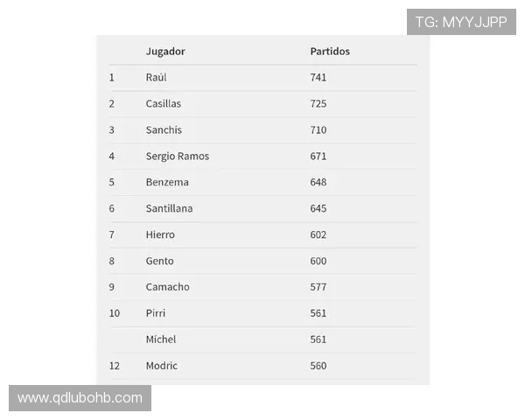Click the Jugador column header

(x=165, y=52)
